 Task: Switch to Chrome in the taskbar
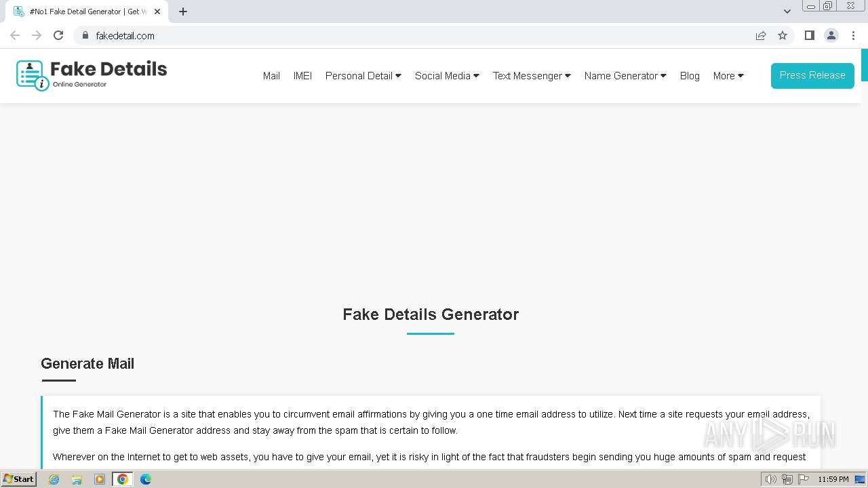[x=123, y=479]
